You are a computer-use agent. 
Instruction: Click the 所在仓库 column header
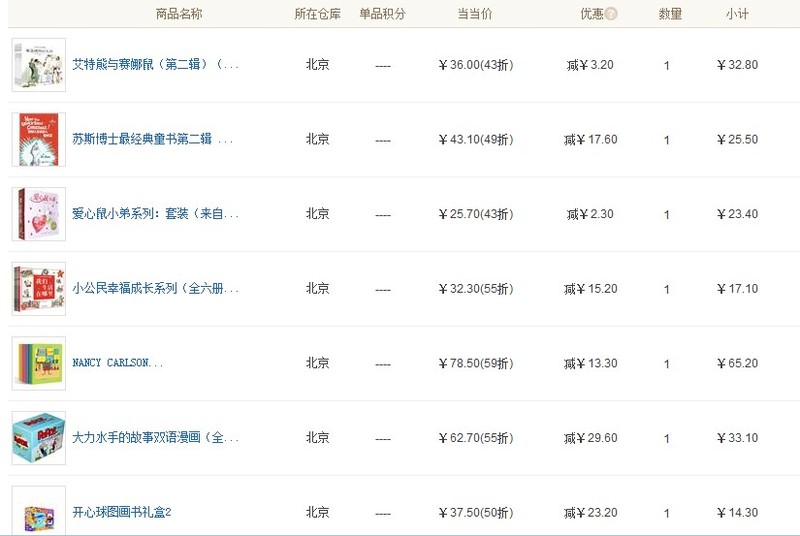pyautogui.click(x=317, y=14)
